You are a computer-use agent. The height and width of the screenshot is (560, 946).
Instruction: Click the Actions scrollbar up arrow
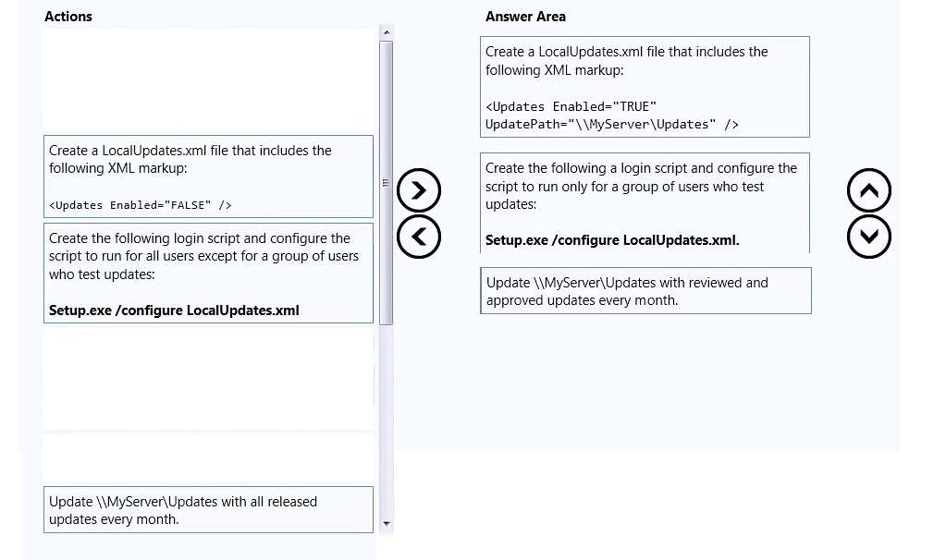tap(387, 32)
